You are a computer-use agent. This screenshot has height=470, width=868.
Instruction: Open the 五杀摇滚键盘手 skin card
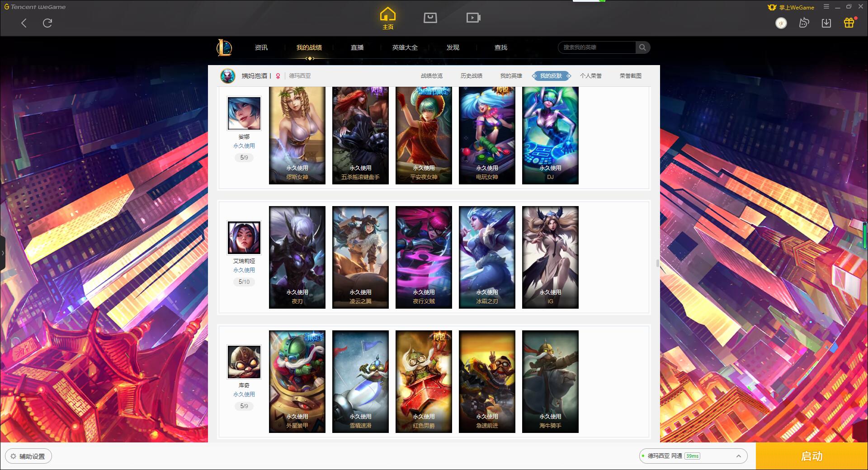coord(360,135)
